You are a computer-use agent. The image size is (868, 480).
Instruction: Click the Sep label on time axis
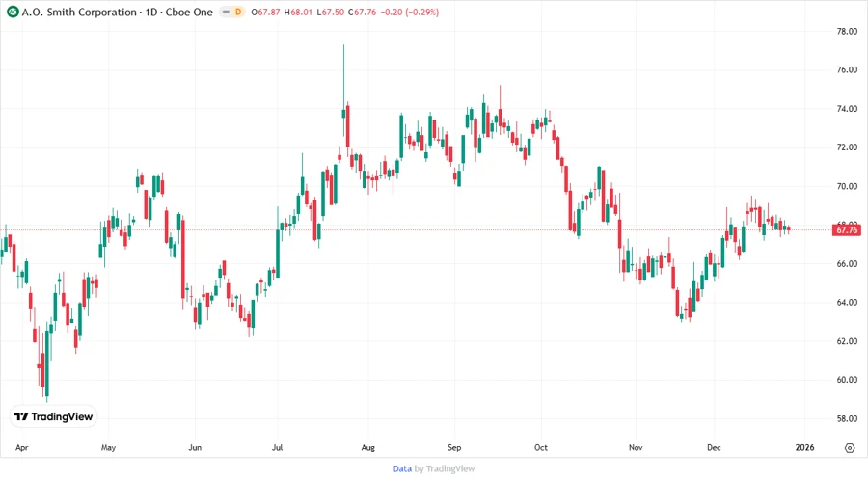pos(454,448)
